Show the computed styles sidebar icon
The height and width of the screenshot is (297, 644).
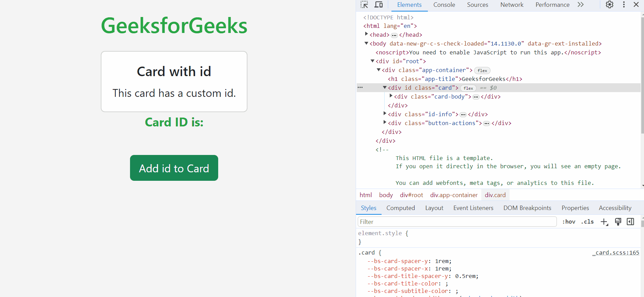630,222
